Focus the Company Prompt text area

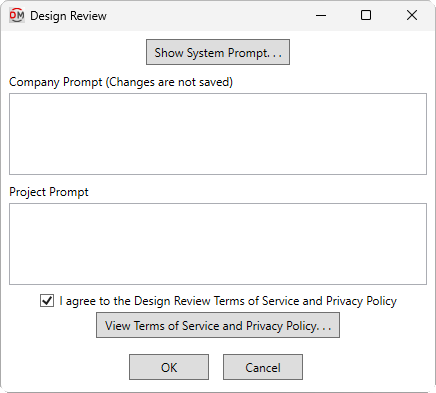[218, 134]
